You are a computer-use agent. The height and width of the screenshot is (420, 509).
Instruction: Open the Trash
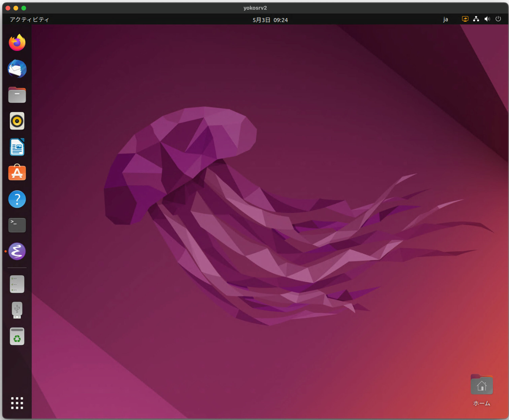(17, 336)
